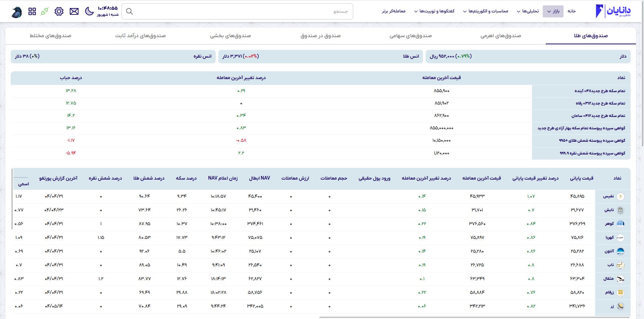Switch to صندوق‌های بخشی tab
The height and width of the screenshot is (319, 644).
tap(230, 36)
